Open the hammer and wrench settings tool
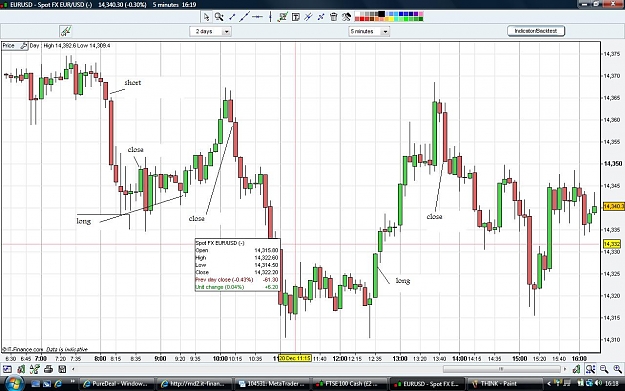 [x=346, y=17]
